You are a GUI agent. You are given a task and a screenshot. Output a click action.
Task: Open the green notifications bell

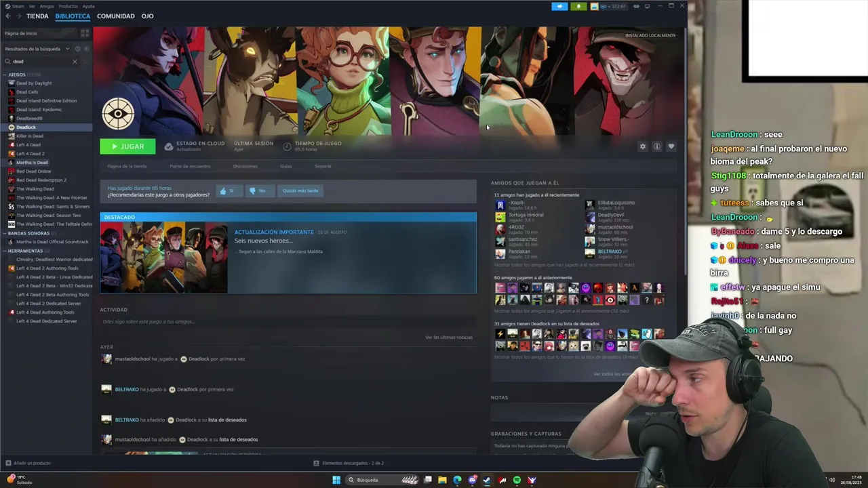578,6
